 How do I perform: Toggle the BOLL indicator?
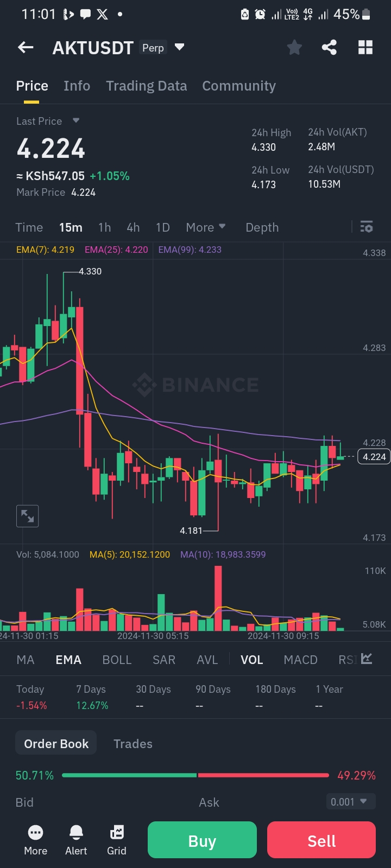coord(117,660)
